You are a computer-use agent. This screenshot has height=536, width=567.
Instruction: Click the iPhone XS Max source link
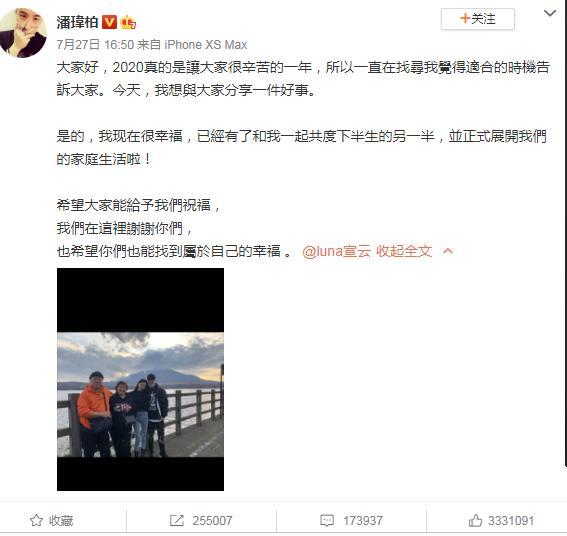[205, 44]
